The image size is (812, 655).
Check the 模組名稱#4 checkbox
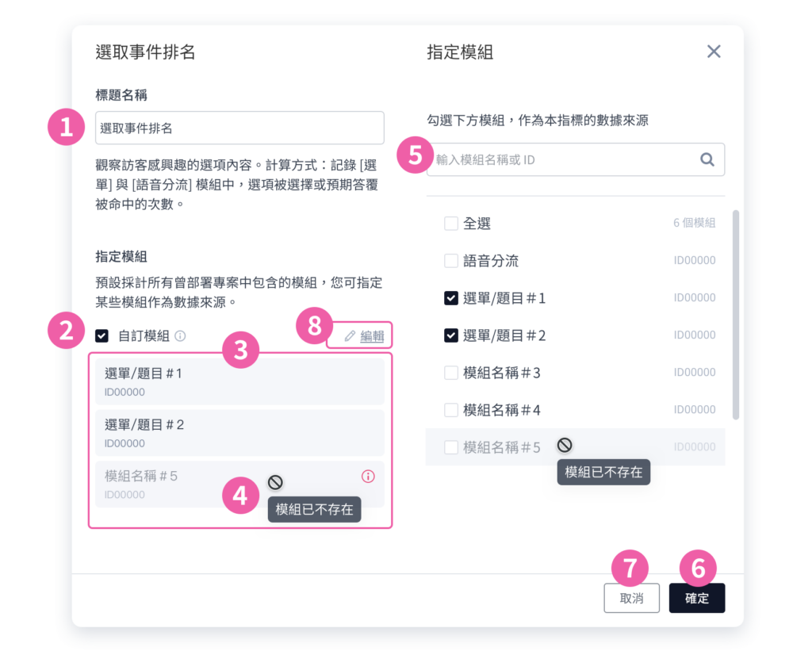451,409
